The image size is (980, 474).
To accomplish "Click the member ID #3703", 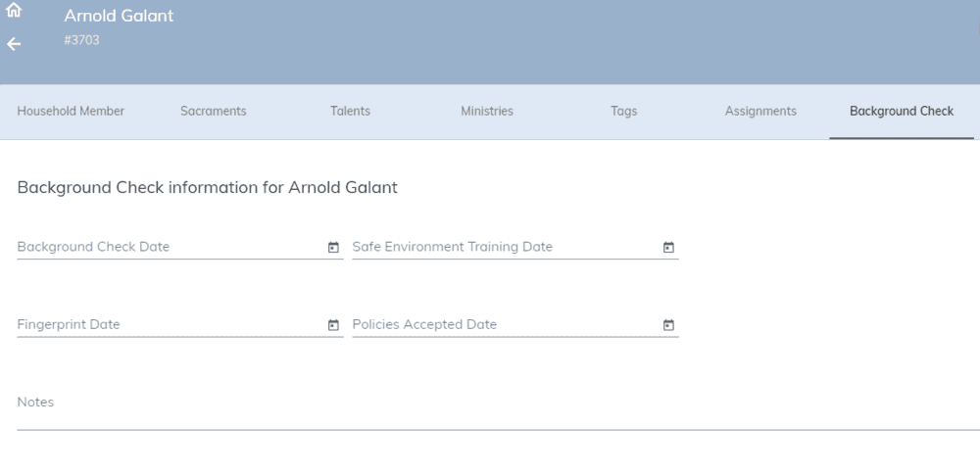I will click(x=81, y=40).
